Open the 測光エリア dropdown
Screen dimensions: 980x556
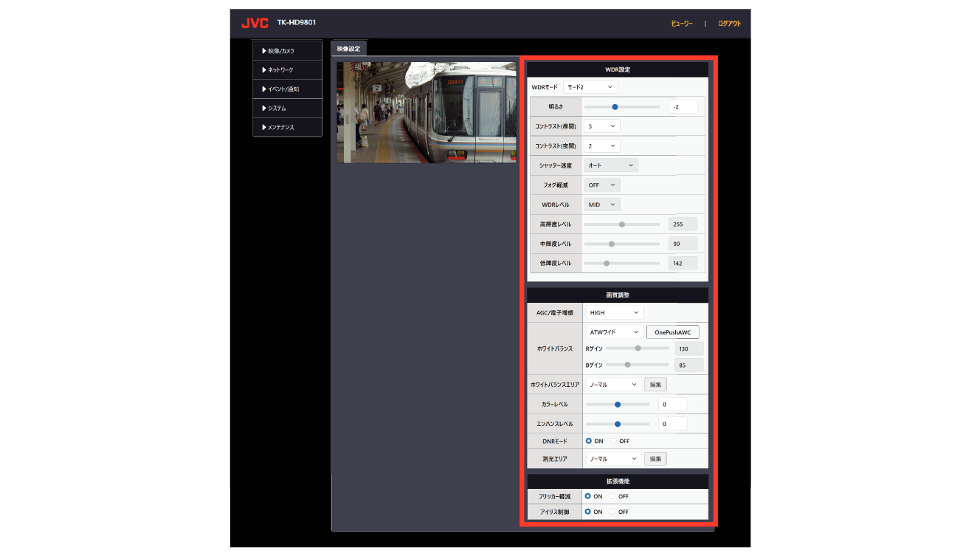[613, 459]
